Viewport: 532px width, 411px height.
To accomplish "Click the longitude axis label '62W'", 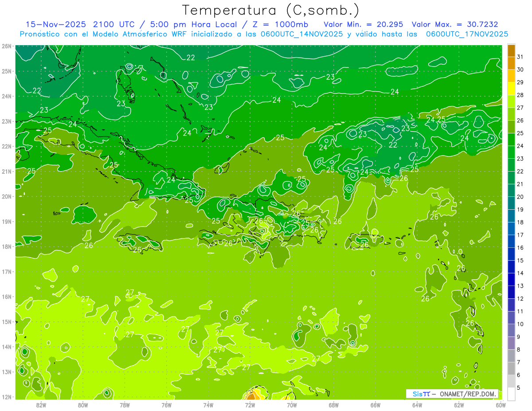I will (x=459, y=405).
